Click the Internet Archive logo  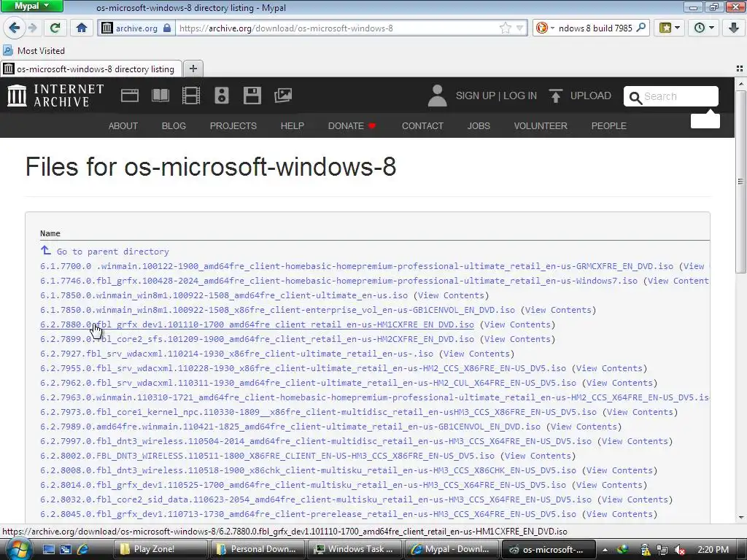tap(55, 96)
